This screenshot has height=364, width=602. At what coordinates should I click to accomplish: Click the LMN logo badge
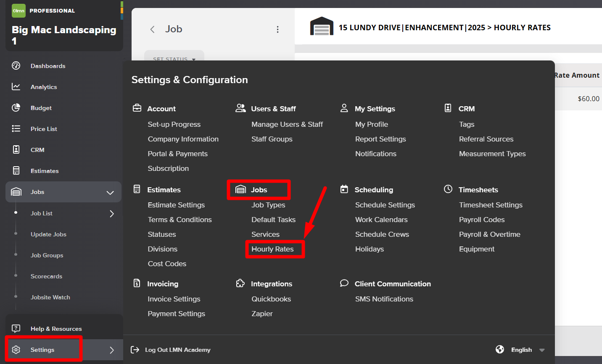(x=18, y=10)
